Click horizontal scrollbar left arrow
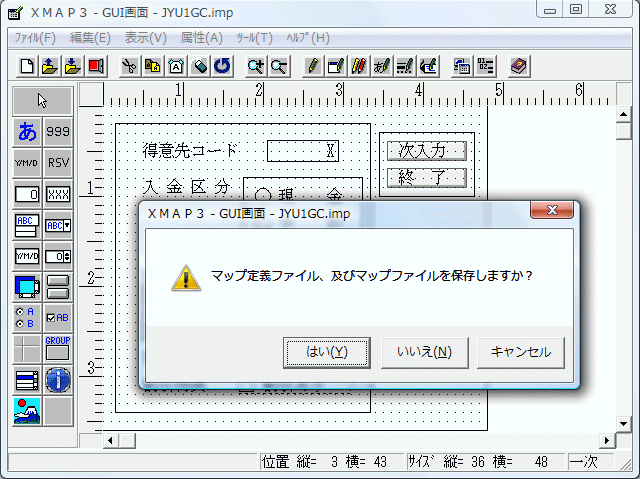This screenshot has height=479, width=640. coord(110,441)
